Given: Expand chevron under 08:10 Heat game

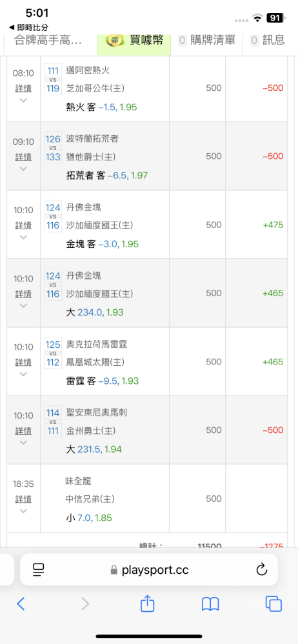Looking at the screenshot, I should coord(23,100).
